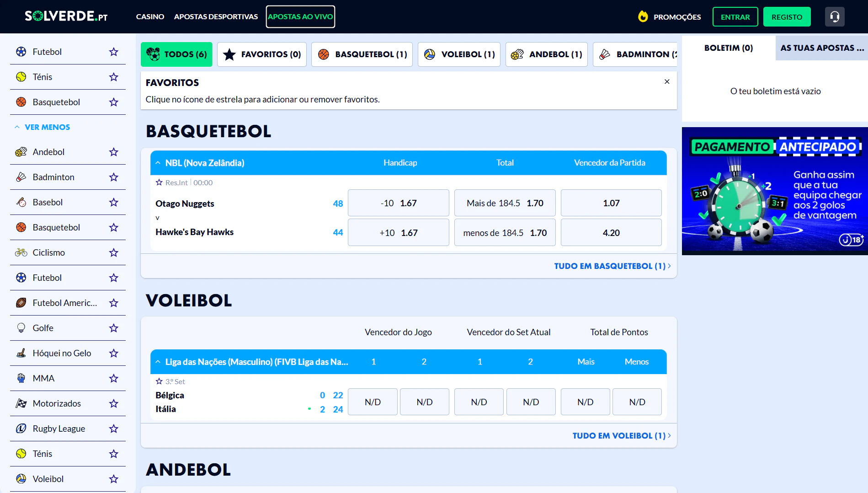Open the Favoritos (0) tab
Viewport: 868px width, 493px height.
(262, 54)
